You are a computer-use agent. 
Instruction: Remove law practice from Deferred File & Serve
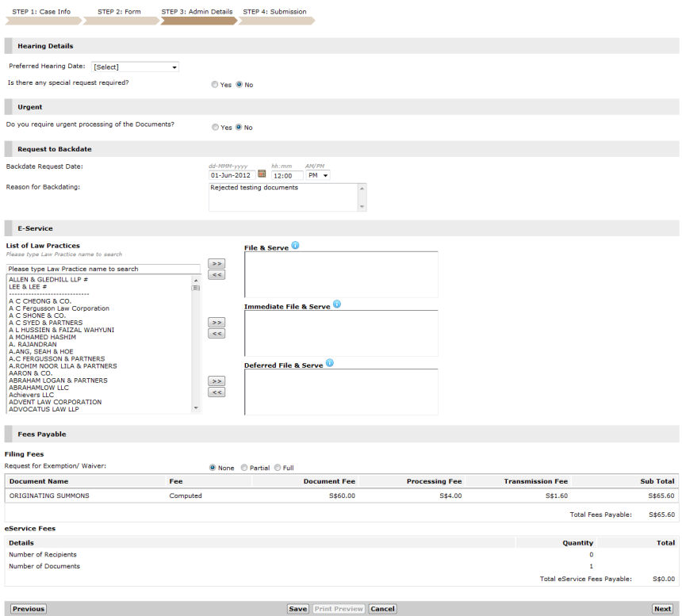pos(216,392)
